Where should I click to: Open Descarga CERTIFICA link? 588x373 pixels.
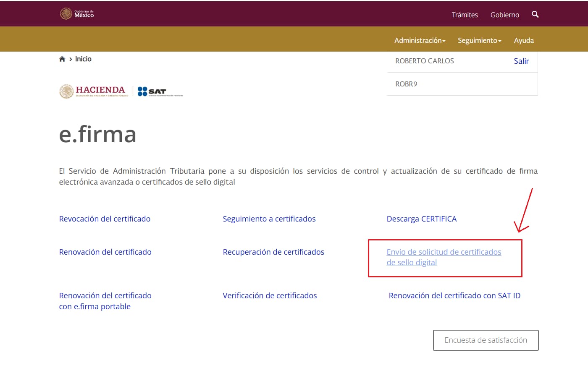422,219
